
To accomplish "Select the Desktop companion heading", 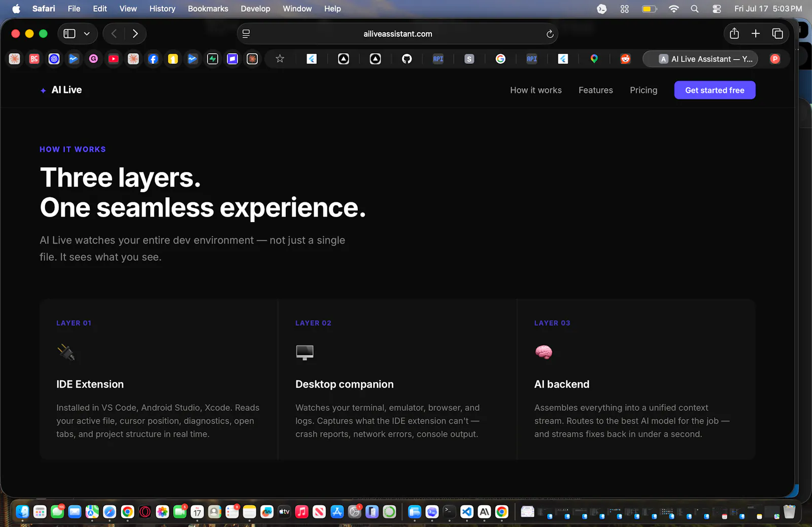I will (345, 384).
